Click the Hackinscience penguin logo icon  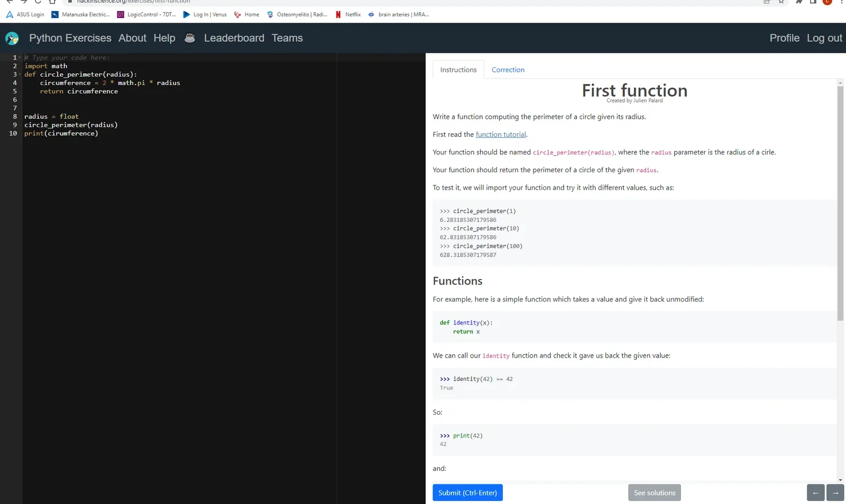point(12,38)
